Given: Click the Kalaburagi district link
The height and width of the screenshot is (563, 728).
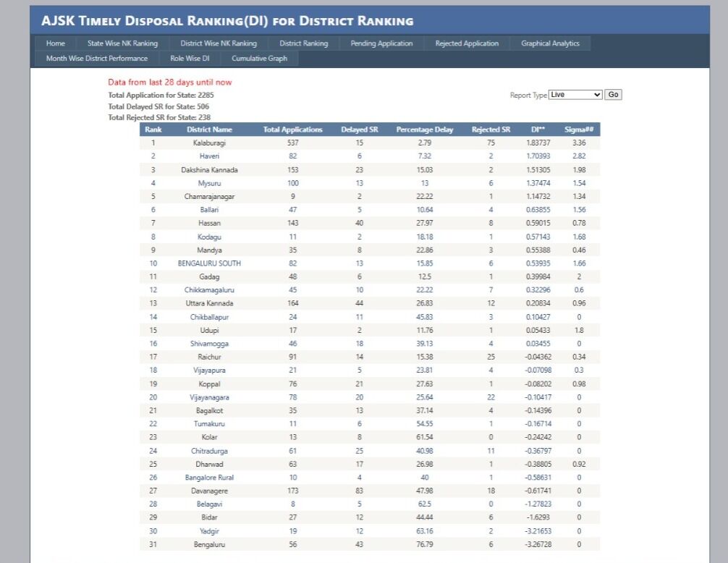Looking at the screenshot, I should pyautogui.click(x=209, y=143).
